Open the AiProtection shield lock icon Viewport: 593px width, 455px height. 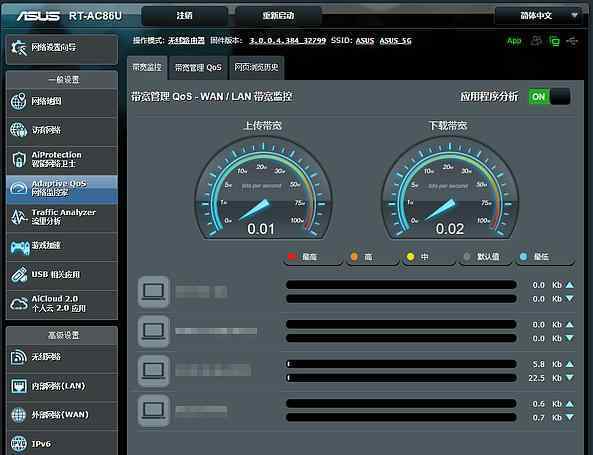click(19, 159)
